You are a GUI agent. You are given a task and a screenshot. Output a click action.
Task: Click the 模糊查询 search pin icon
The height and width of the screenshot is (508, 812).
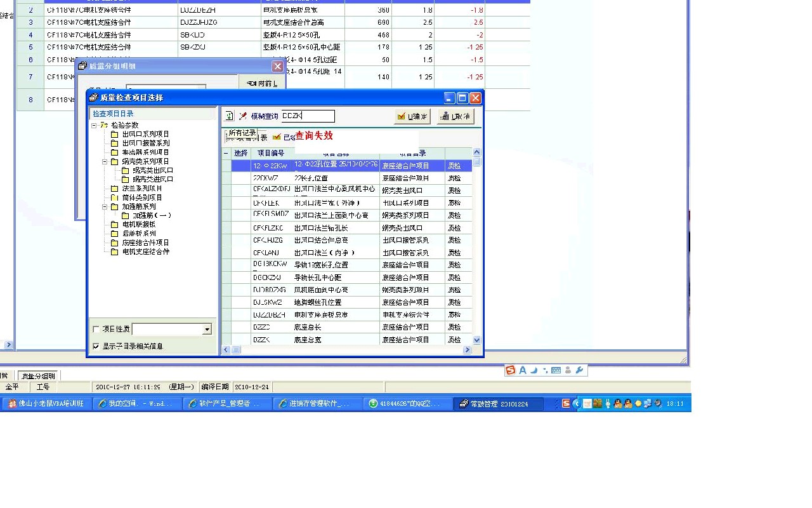pyautogui.click(x=243, y=116)
